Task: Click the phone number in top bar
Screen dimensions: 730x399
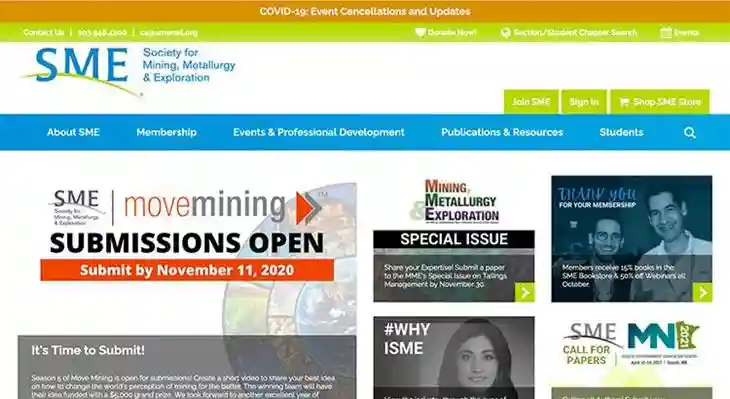Action: coord(102,33)
